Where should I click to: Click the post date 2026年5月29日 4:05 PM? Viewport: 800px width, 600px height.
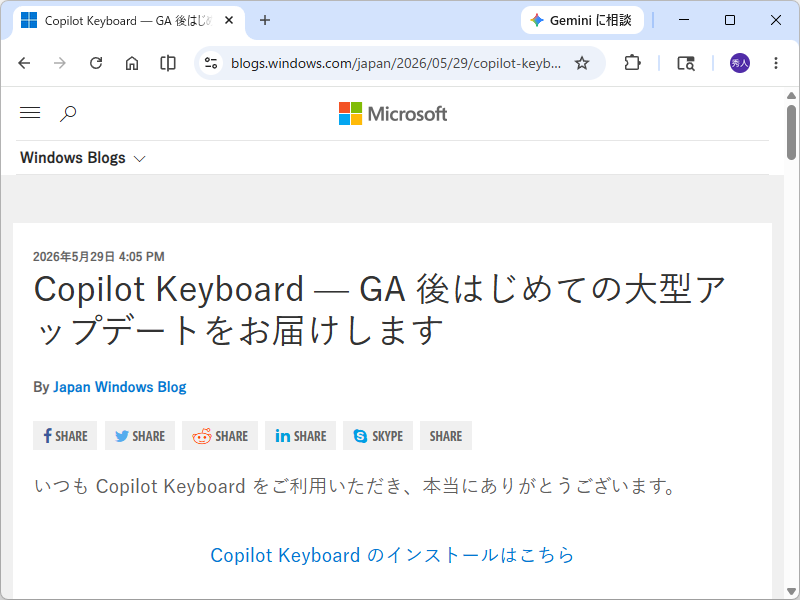point(98,257)
